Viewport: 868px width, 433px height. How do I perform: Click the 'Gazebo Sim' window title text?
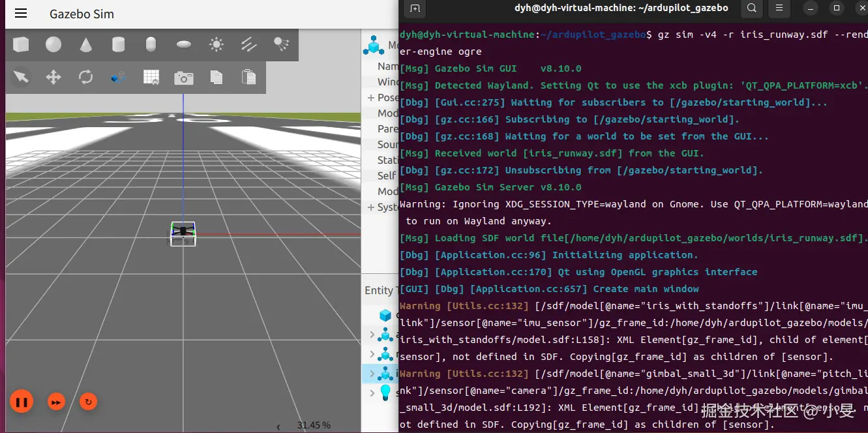[82, 14]
